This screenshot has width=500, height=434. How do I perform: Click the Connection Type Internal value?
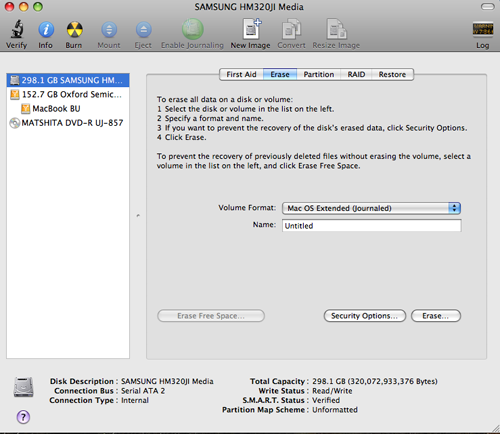pos(135,400)
